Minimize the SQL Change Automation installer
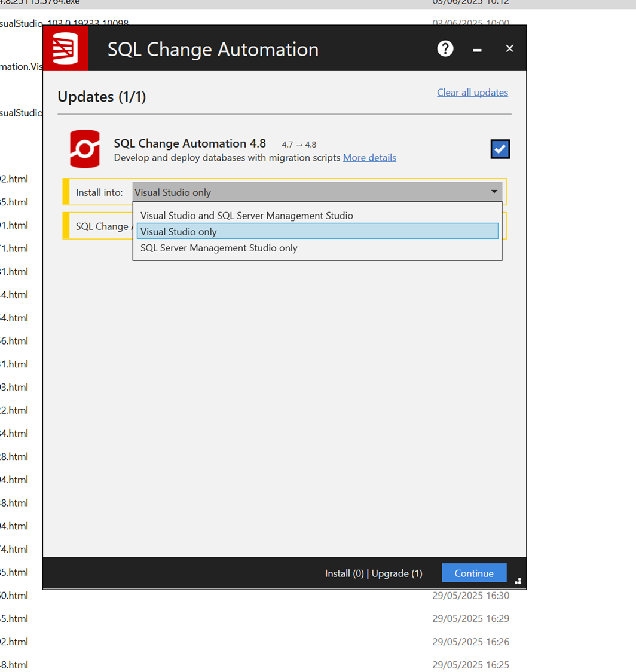This screenshot has height=672, width=636. [478, 50]
